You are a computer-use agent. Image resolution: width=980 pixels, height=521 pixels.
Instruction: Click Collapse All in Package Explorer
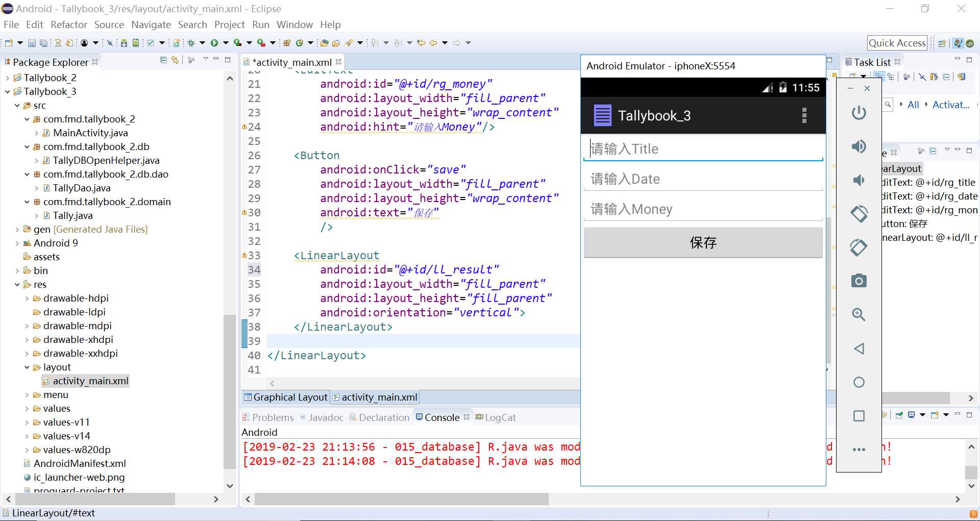coord(163,60)
